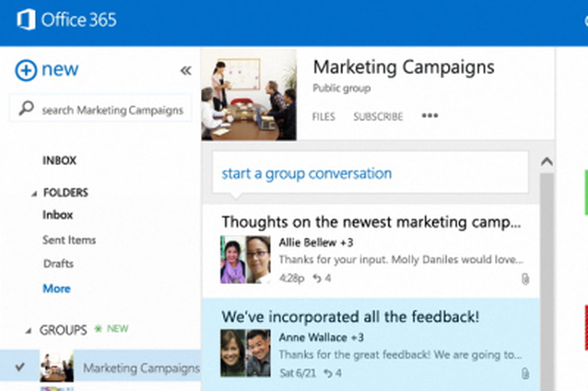Click the More folders link

[56, 289]
